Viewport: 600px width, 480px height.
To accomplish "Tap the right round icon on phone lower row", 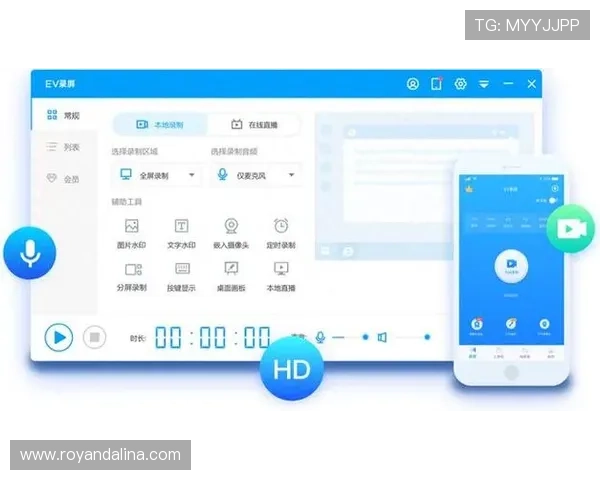I will [x=545, y=324].
